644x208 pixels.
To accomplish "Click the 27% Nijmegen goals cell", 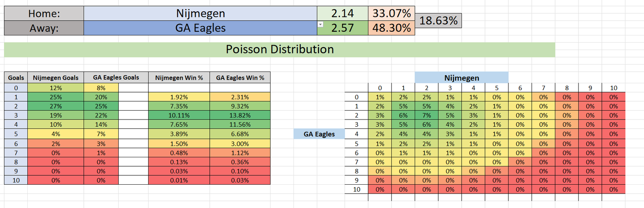I will pos(56,106).
